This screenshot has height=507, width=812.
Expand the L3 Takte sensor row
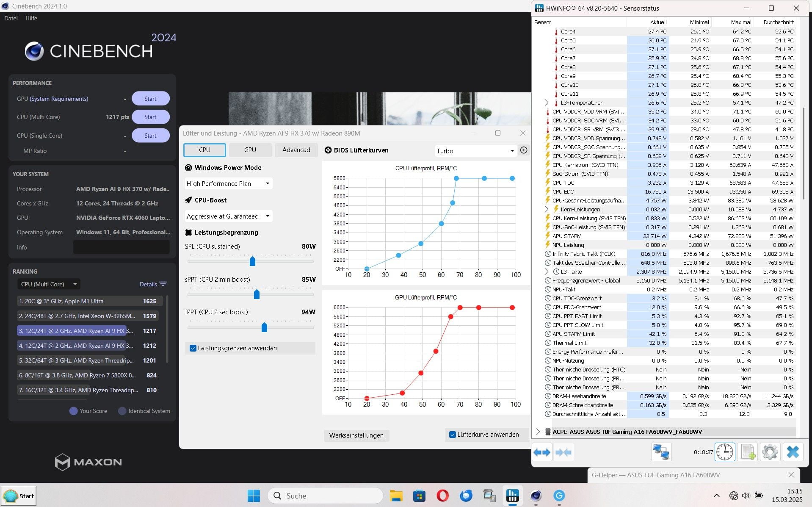(546, 272)
